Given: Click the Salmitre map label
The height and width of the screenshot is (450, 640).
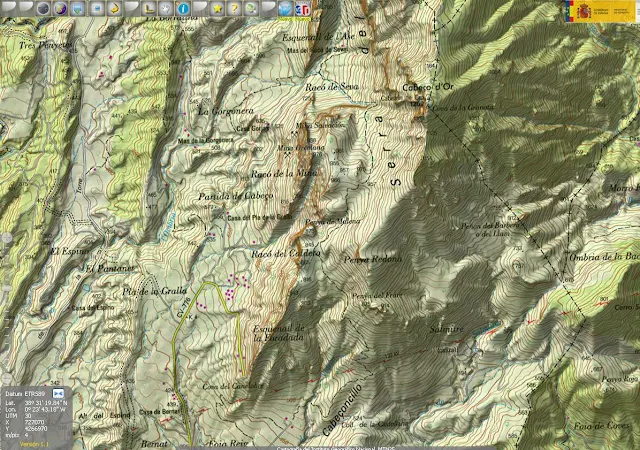Looking at the screenshot, I should click(x=447, y=329).
